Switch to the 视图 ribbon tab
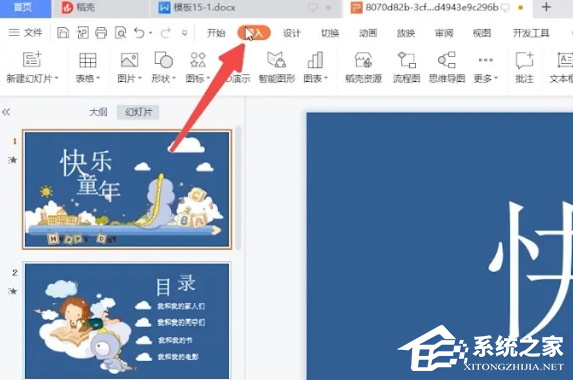This screenshot has width=573, height=380. coord(482,33)
